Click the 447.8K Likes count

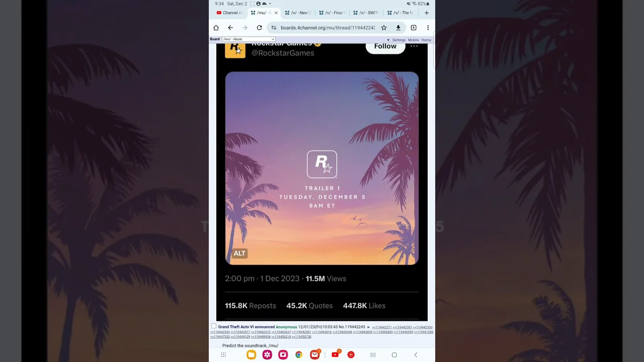364,306
